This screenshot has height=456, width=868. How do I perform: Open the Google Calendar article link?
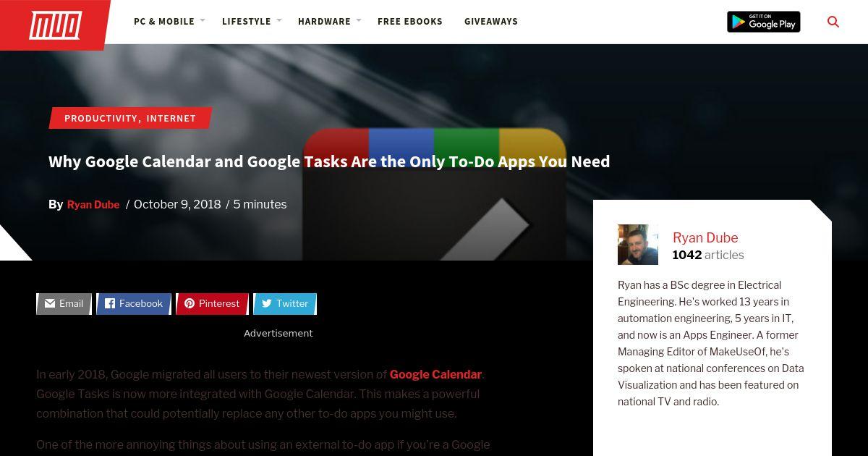tap(435, 374)
